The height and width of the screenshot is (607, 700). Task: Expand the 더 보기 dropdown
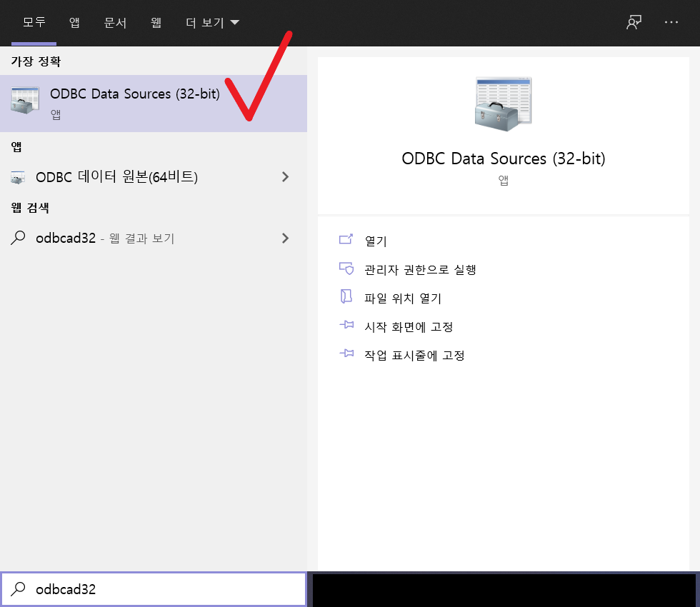pyautogui.click(x=213, y=22)
